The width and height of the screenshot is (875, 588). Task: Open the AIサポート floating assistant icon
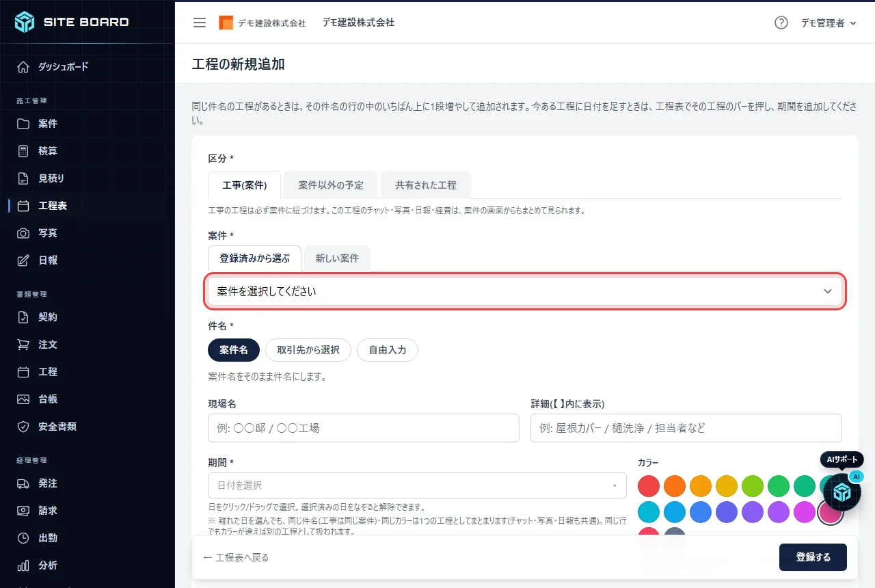842,492
